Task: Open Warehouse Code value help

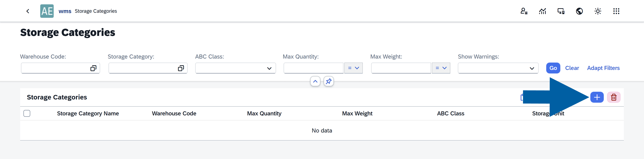Action: (93, 68)
